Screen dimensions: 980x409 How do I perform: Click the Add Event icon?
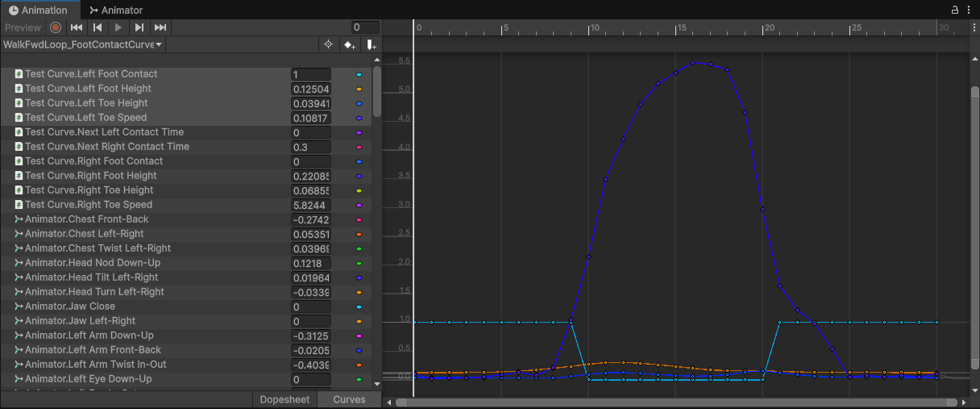point(371,45)
